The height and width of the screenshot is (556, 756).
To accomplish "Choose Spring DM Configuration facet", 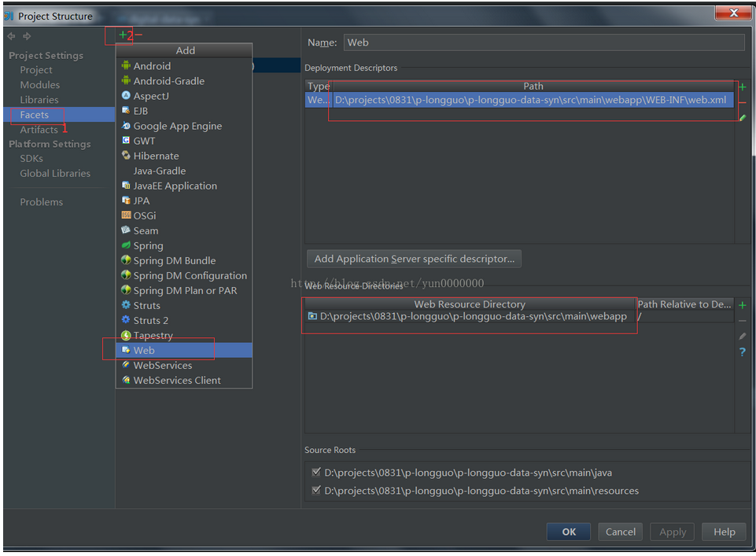I will tap(184, 275).
